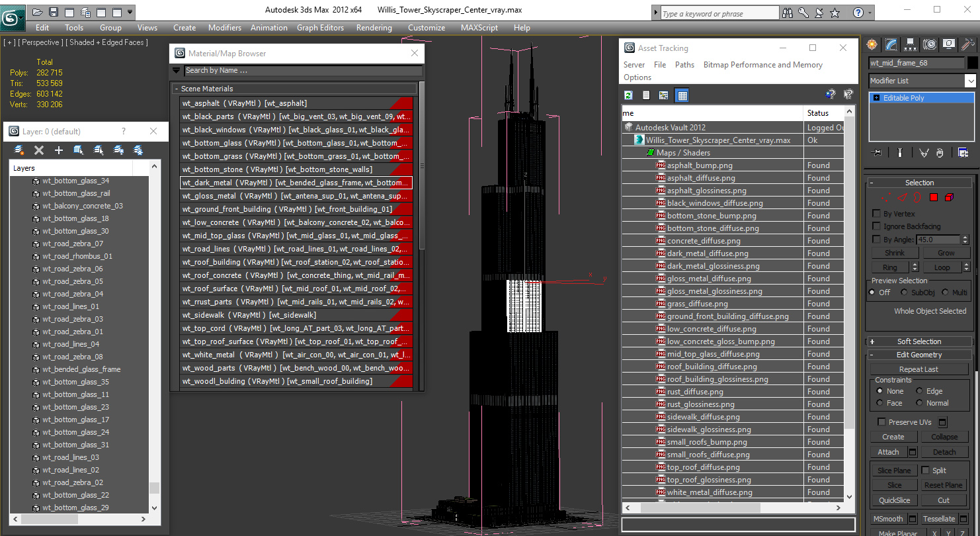Viewport: 980px width, 536px height.
Task: Select Polygon sub-object level icon
Action: pyautogui.click(x=934, y=197)
